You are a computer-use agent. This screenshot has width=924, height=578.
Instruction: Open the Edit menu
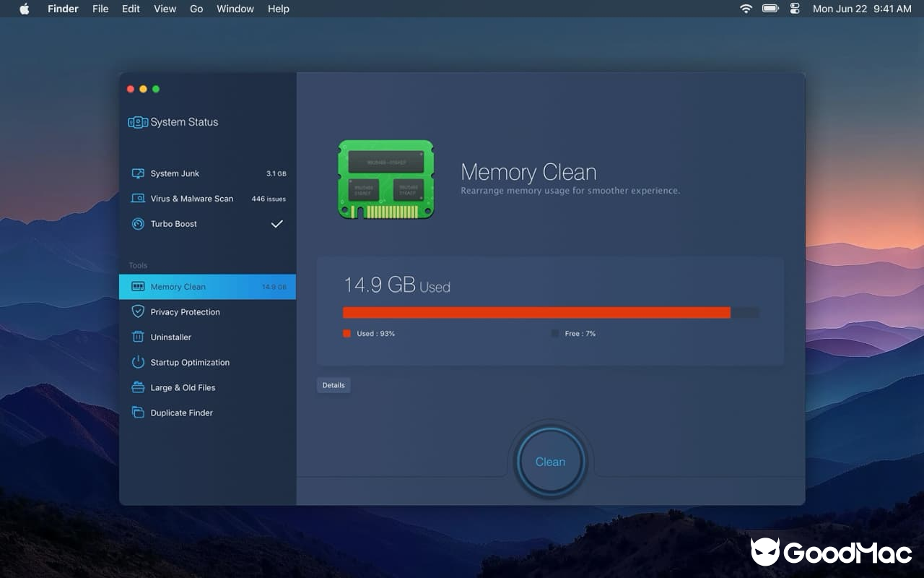(131, 9)
